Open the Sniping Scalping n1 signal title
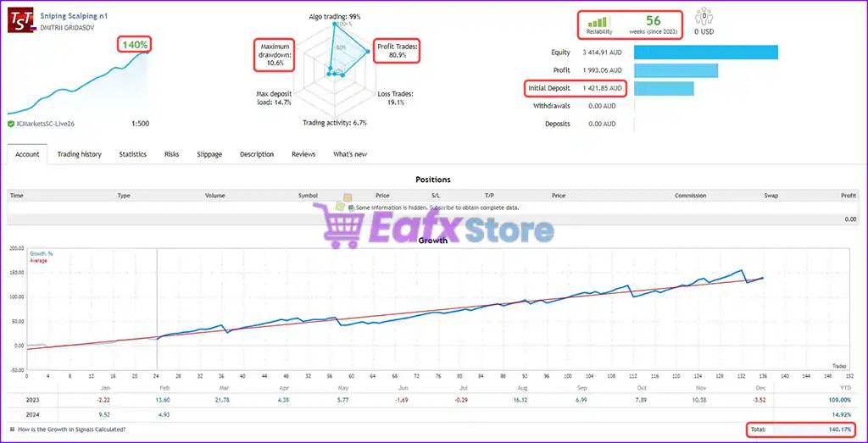Screen dimensions: 868x443 point(74,16)
